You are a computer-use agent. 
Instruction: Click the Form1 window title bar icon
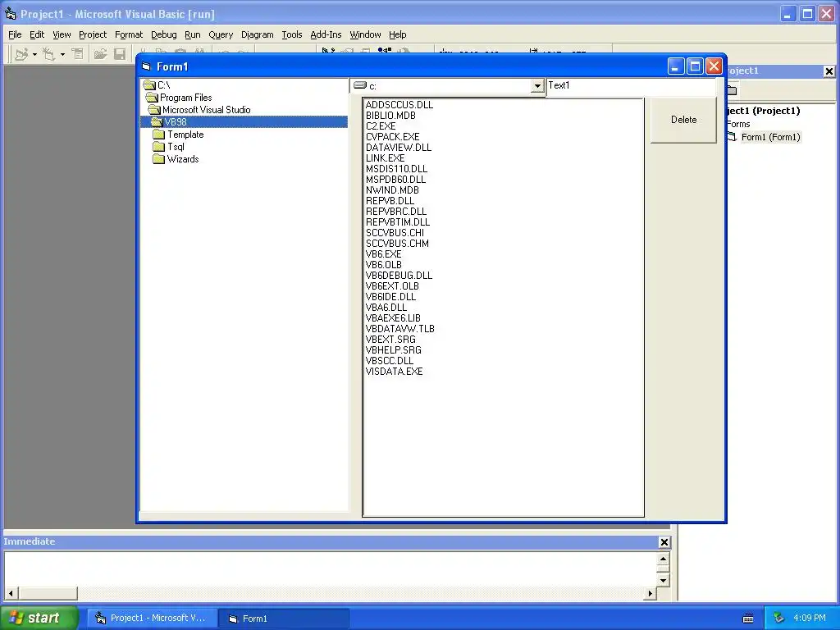(x=146, y=66)
